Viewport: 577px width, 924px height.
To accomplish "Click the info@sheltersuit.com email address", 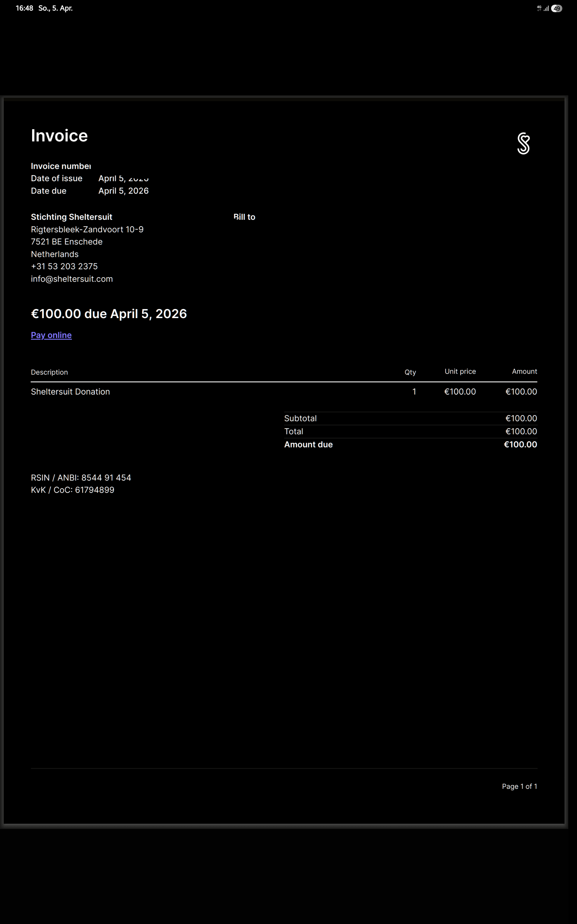I will 72,279.
